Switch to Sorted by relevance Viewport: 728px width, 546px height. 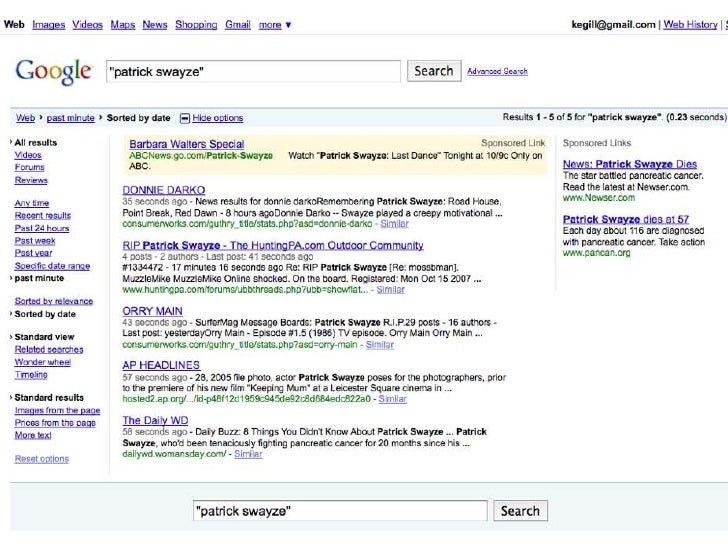pos(54,301)
